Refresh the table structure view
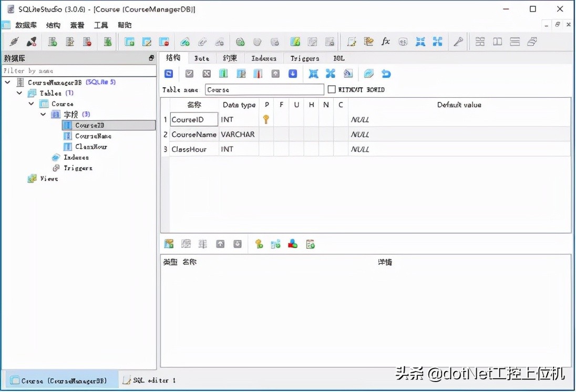 168,73
